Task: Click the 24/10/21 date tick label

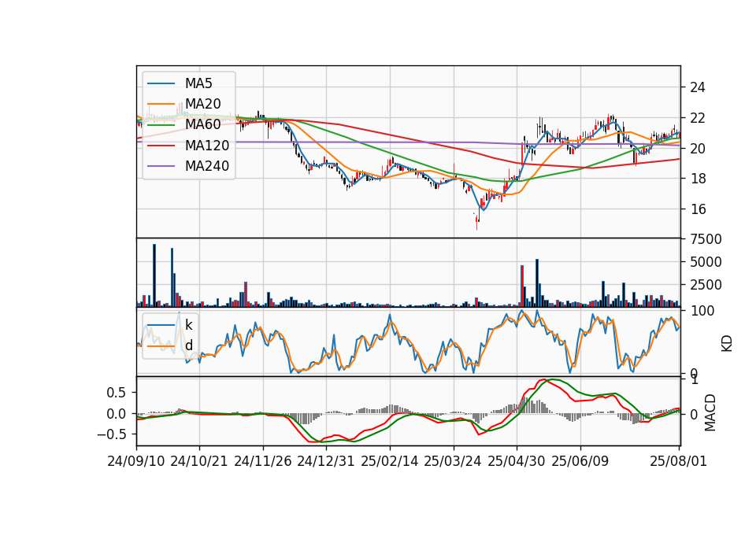Action: coord(199,461)
